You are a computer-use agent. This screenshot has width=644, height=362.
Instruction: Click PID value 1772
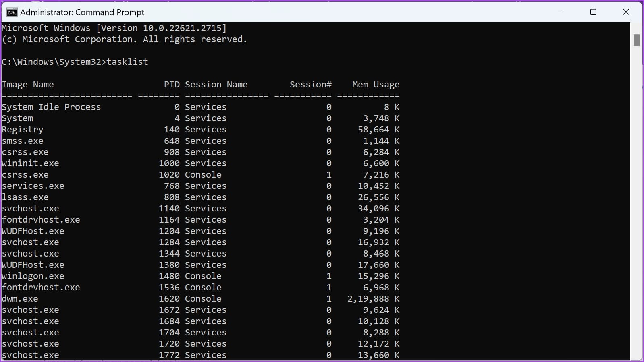click(169, 355)
